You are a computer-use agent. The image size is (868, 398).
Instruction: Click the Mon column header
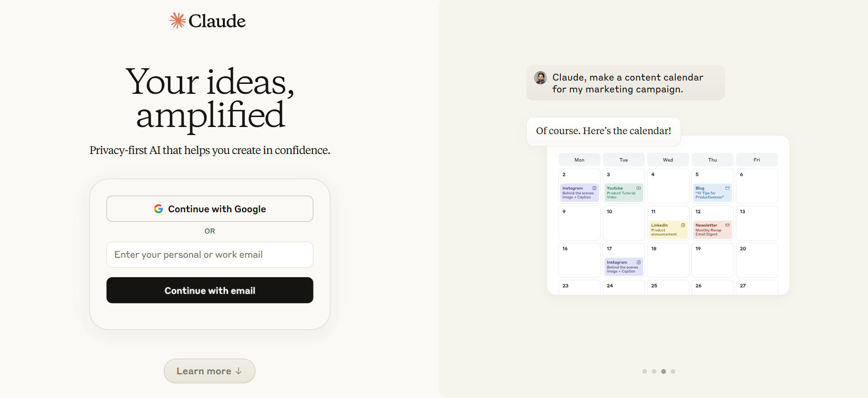click(x=579, y=160)
